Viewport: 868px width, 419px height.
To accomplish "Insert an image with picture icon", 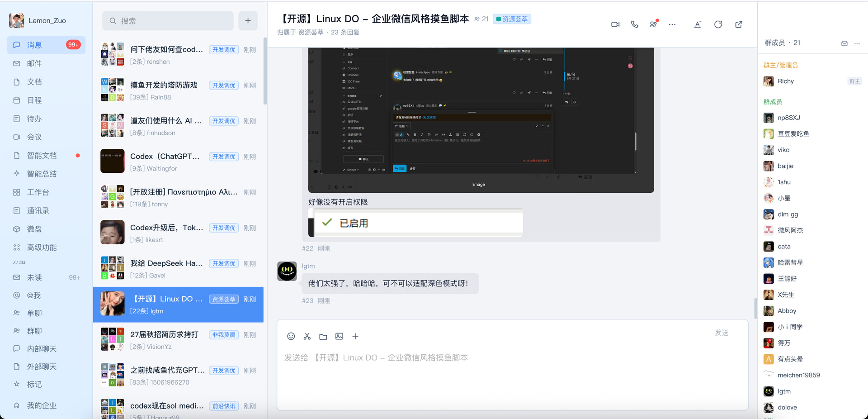I will tap(339, 336).
